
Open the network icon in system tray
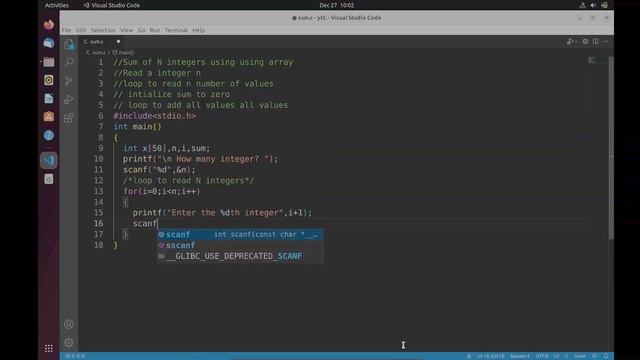point(582,5)
